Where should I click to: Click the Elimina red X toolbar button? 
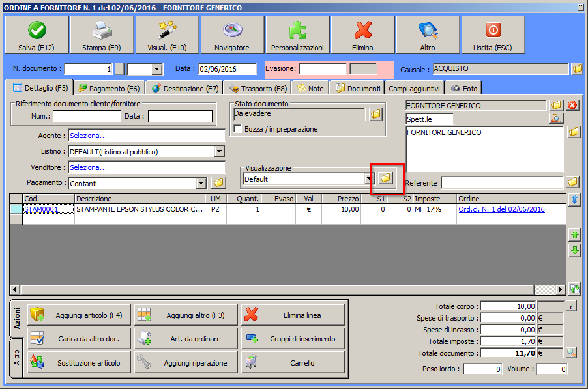coord(363,35)
